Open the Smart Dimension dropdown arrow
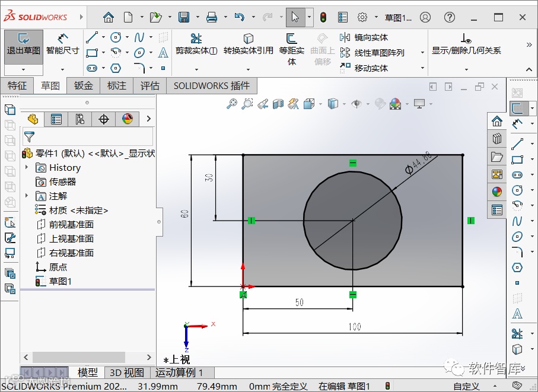This screenshot has height=392, width=538. (x=62, y=69)
